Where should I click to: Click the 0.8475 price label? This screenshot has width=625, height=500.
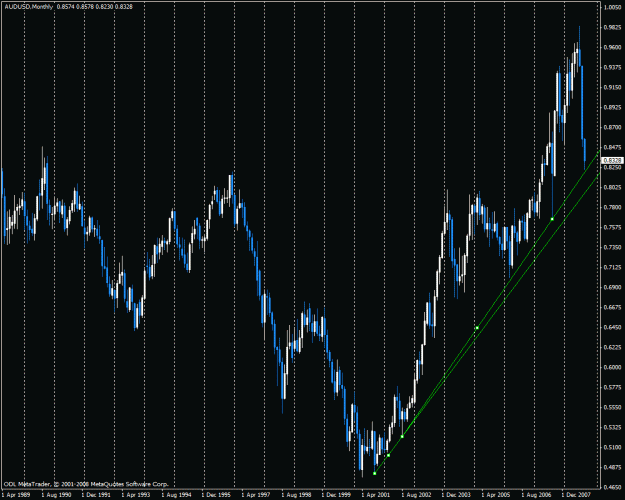[x=613, y=147]
